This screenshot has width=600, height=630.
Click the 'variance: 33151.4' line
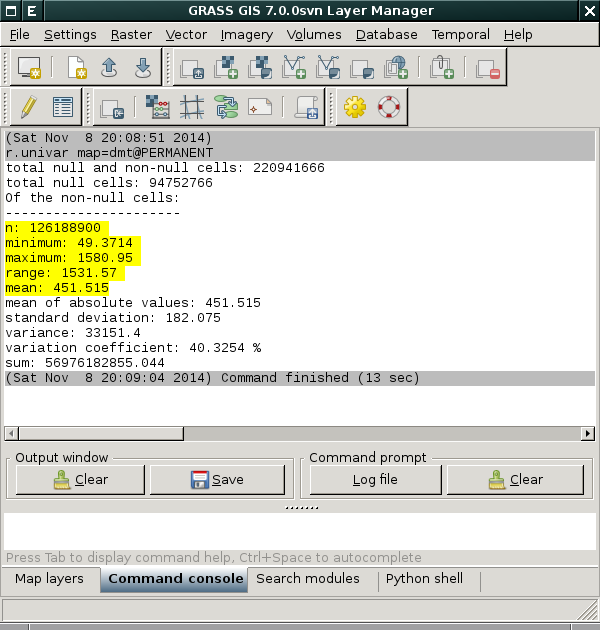click(x=73, y=333)
